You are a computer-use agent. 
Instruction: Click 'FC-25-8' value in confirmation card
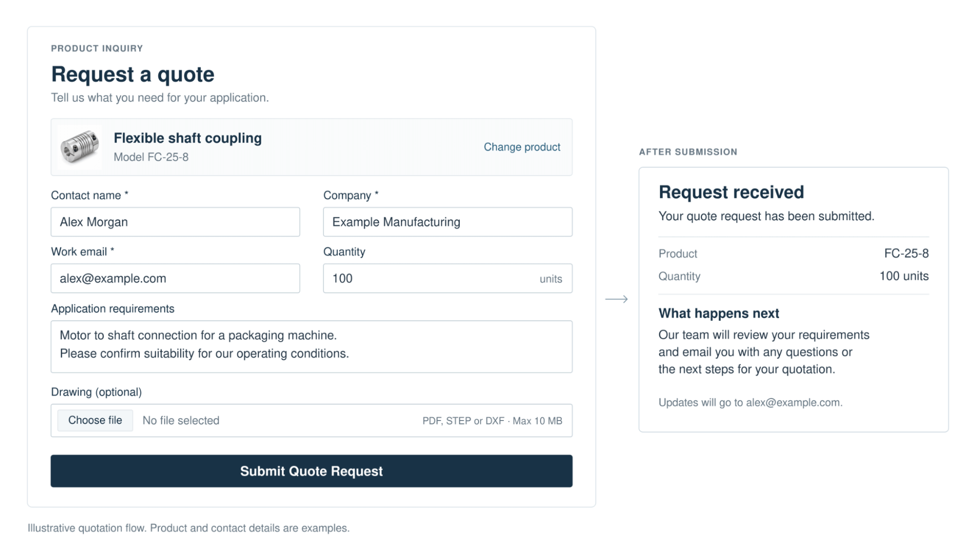coord(906,253)
